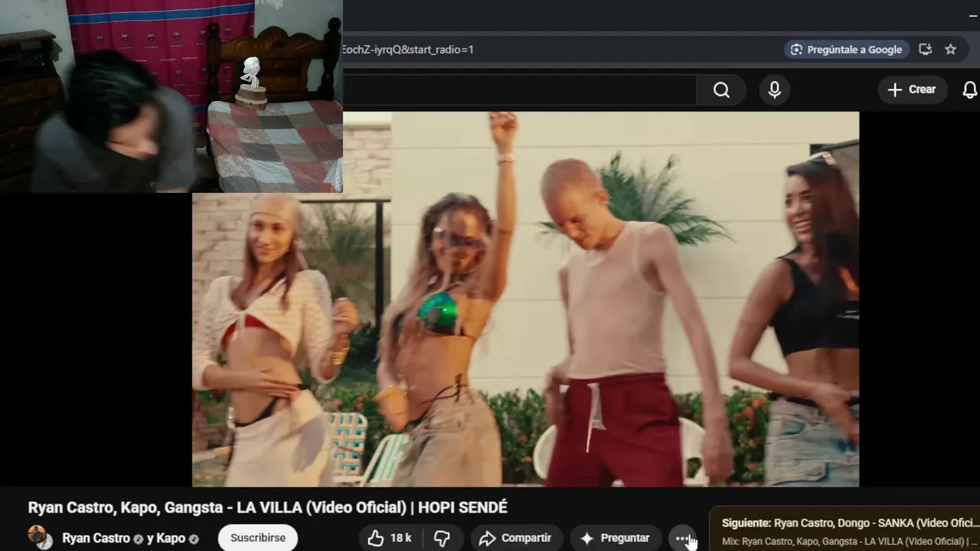Click the Siguiente SANKA video link
The width and height of the screenshot is (980, 551).
pyautogui.click(x=851, y=523)
